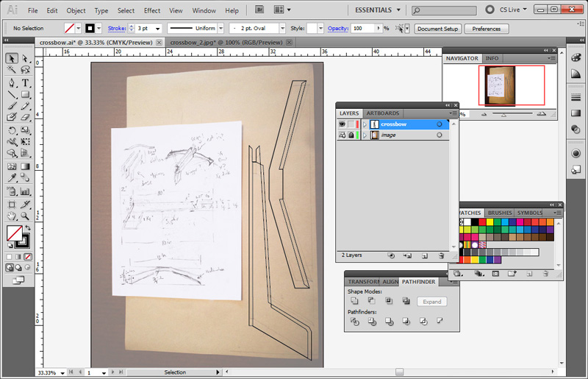Viewport: 588px width, 379px height.
Task: Pick the red swatch in Swatches panel
Action: 482,222
